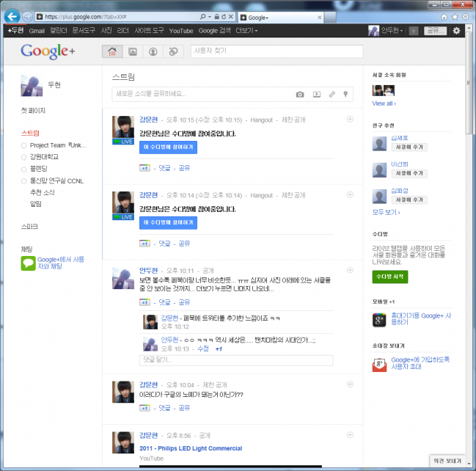Click +1 on 오후 10:04 post
Viewport: 476px width, 471px height.
[x=144, y=408]
